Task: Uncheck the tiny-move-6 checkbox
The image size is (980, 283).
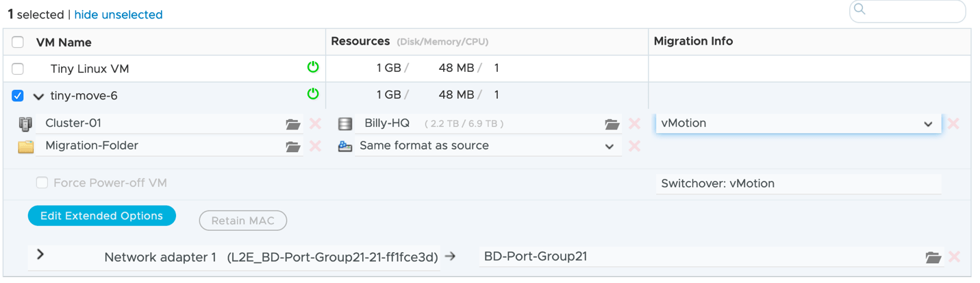Action: [18, 95]
